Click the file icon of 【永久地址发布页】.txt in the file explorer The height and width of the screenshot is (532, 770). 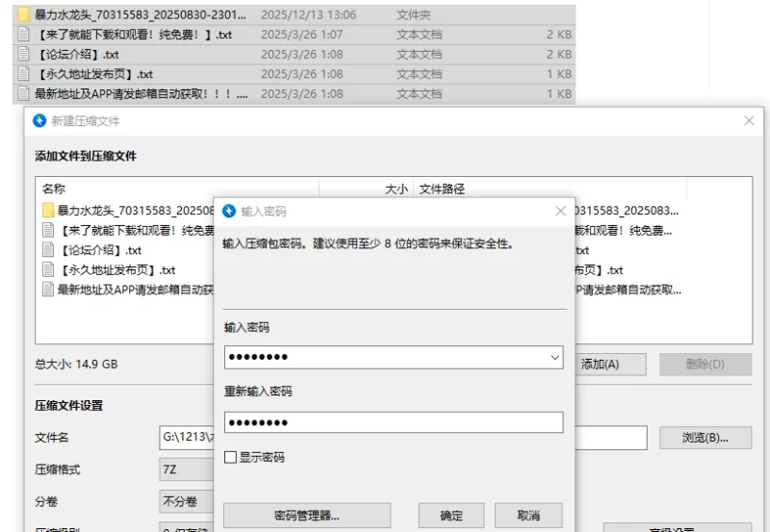point(23,74)
